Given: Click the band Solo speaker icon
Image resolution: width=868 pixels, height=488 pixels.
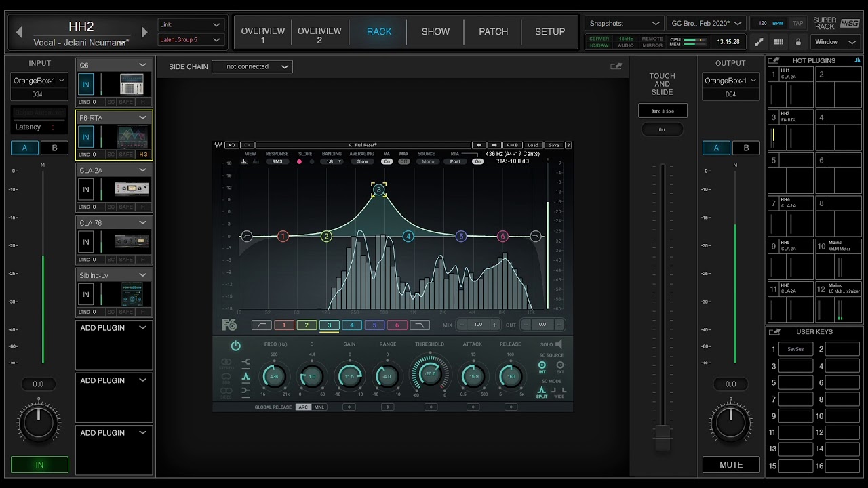Looking at the screenshot, I should 559,344.
